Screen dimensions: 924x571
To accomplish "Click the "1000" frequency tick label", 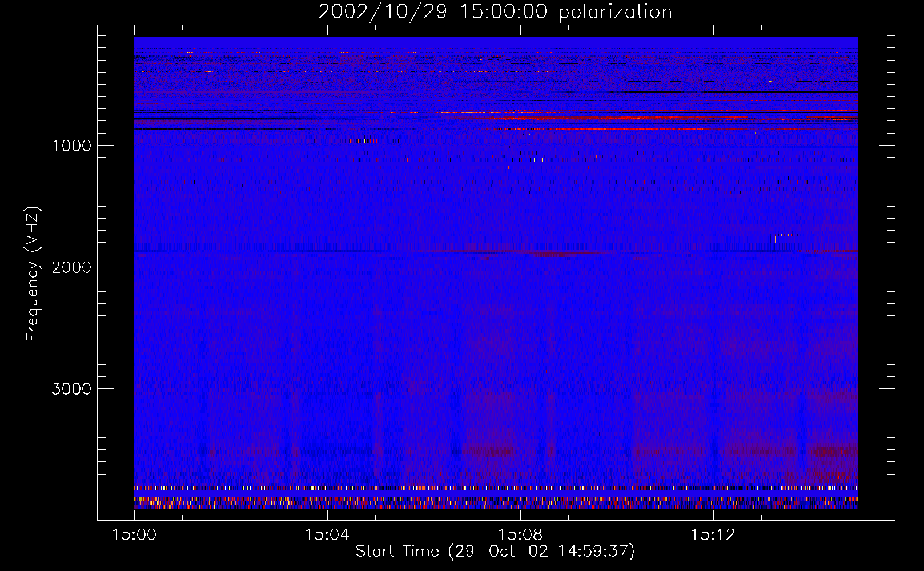I will pyautogui.click(x=71, y=146).
